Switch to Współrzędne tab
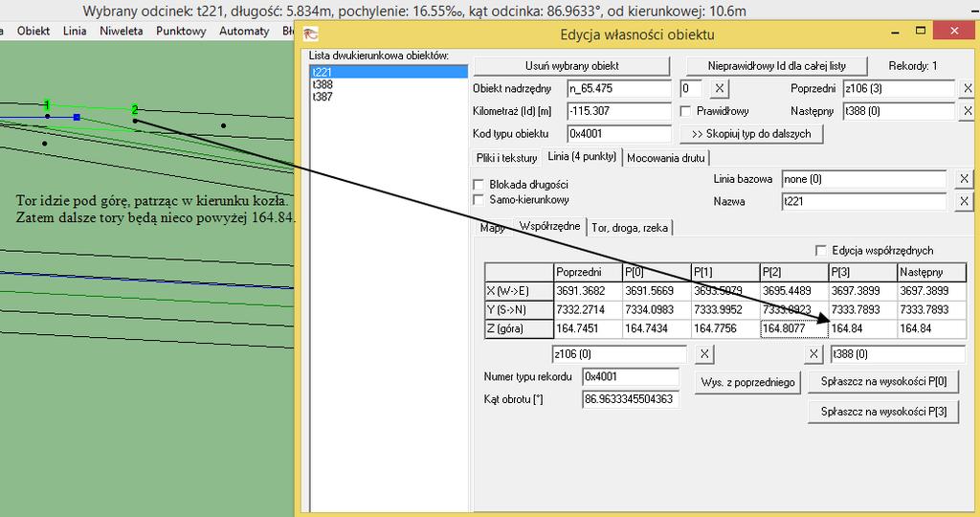Viewport: 980px width, 517px height. 550,226
